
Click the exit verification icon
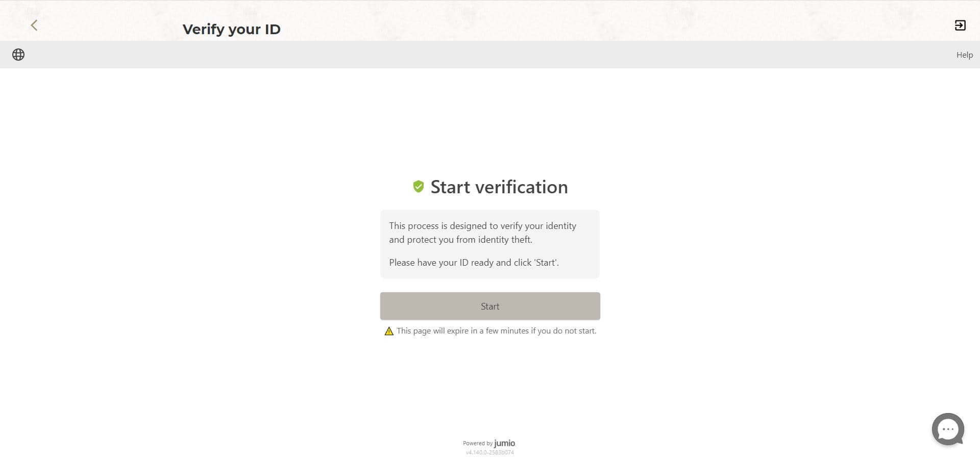click(960, 25)
